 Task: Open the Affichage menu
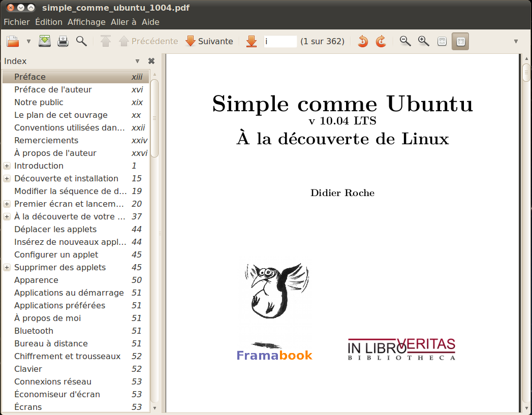[x=86, y=22]
